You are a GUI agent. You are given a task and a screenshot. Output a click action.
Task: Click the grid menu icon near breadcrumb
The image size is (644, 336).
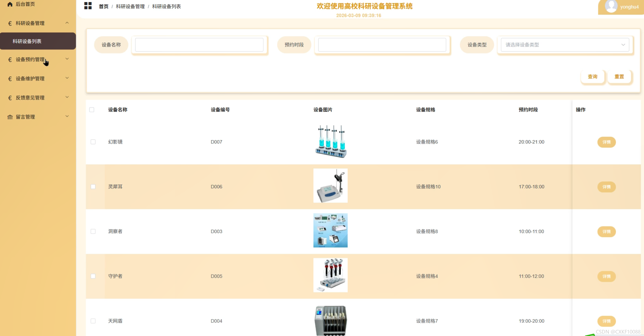[x=88, y=6]
